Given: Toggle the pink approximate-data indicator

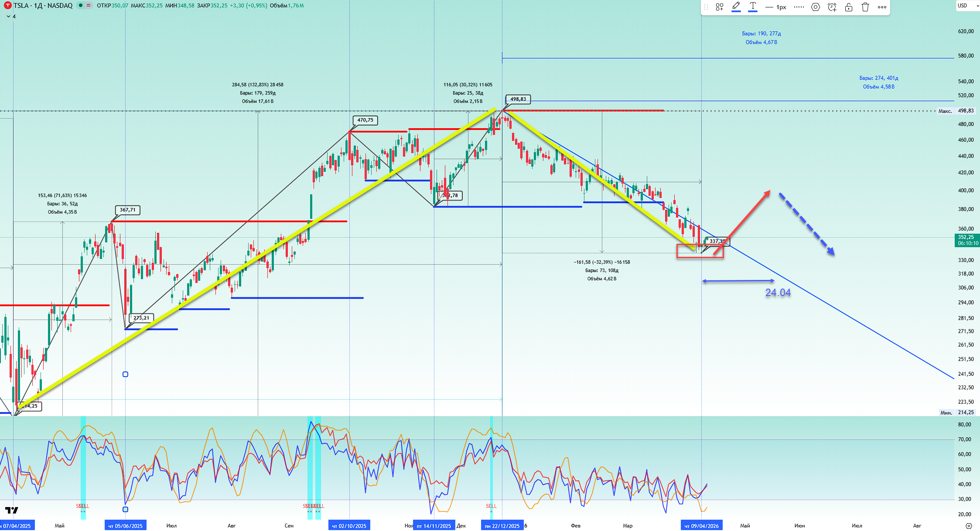Looking at the screenshot, I should 89,6.
